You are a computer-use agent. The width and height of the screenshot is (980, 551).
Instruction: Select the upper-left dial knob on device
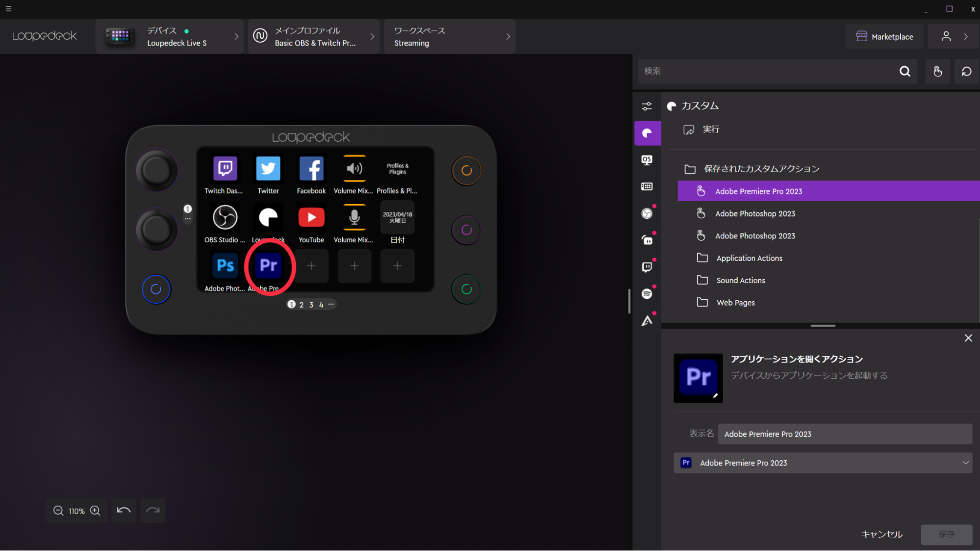[156, 170]
